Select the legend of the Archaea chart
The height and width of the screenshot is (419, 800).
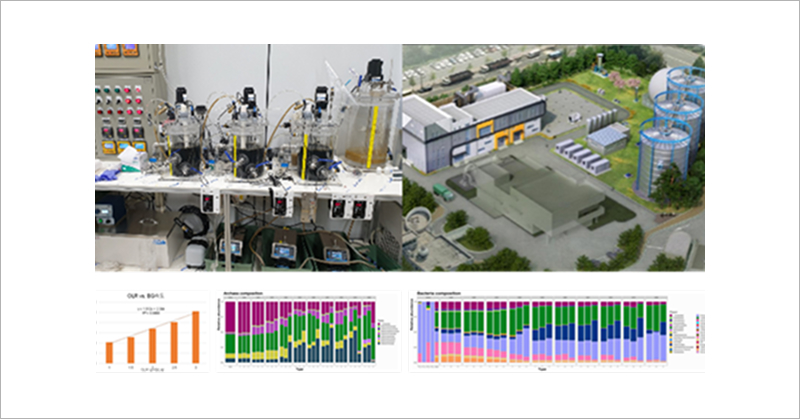click(388, 331)
